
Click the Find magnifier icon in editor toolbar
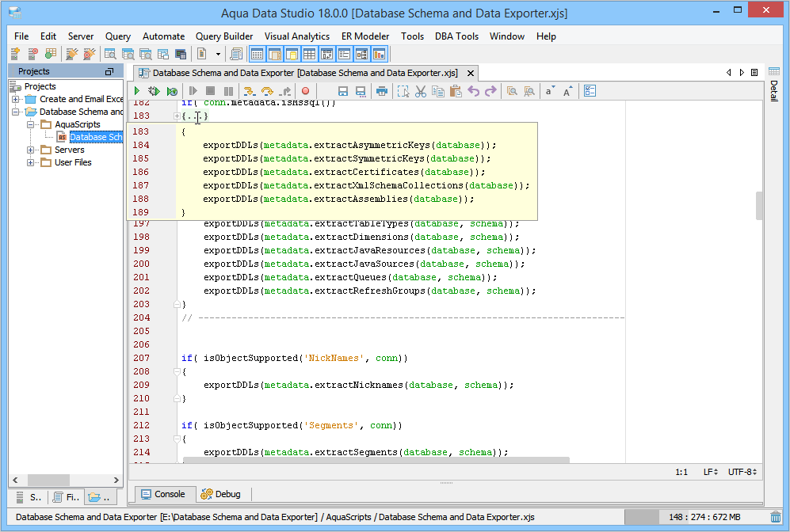(512, 91)
